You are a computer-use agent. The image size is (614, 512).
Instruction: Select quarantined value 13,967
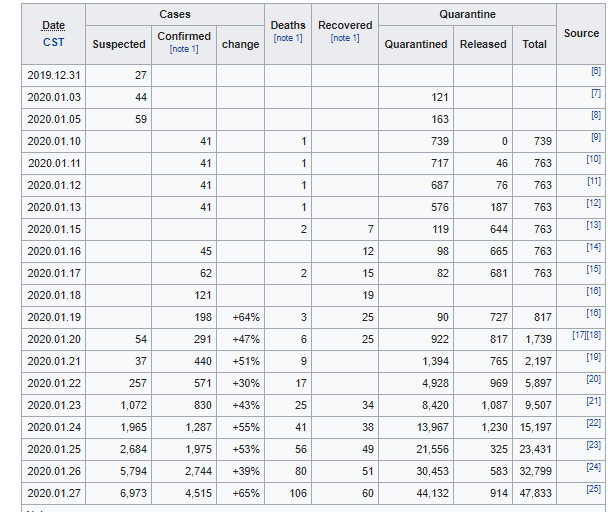point(432,427)
